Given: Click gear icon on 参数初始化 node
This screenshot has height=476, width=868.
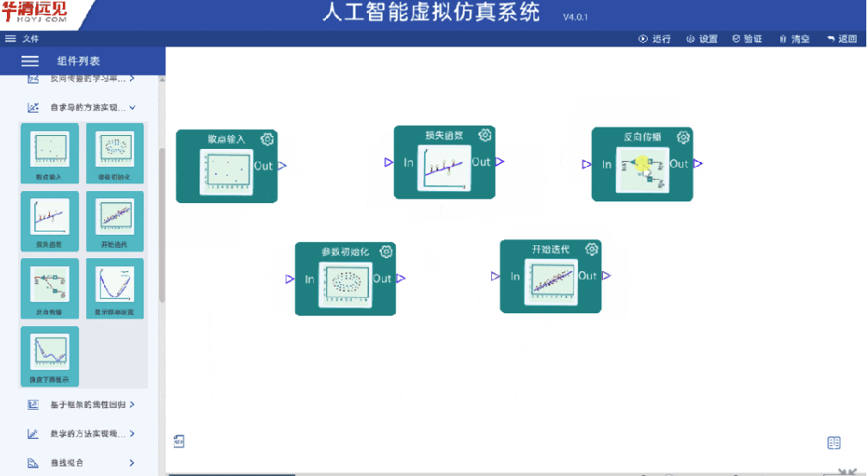Looking at the screenshot, I should tap(386, 251).
